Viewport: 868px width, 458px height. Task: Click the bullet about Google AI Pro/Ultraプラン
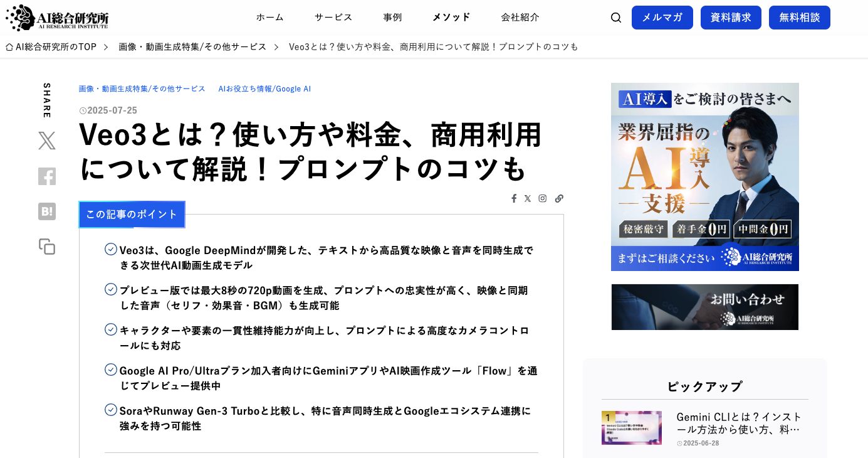[328, 378]
